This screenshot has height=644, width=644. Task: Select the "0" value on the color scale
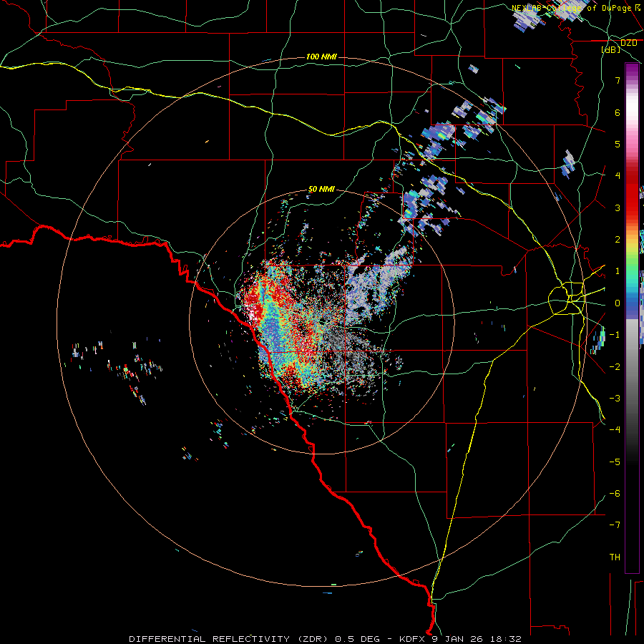618,303
